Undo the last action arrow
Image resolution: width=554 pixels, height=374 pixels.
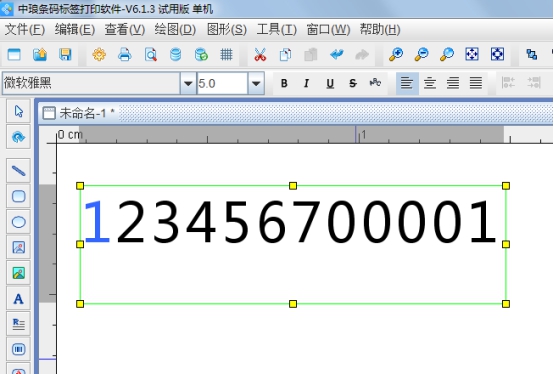pyautogui.click(x=337, y=55)
